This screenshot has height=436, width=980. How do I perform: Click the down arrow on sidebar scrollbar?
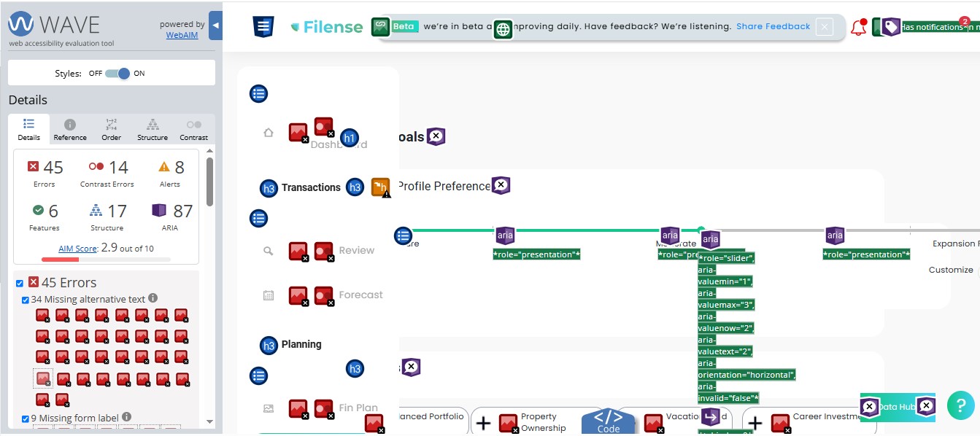pyautogui.click(x=210, y=421)
